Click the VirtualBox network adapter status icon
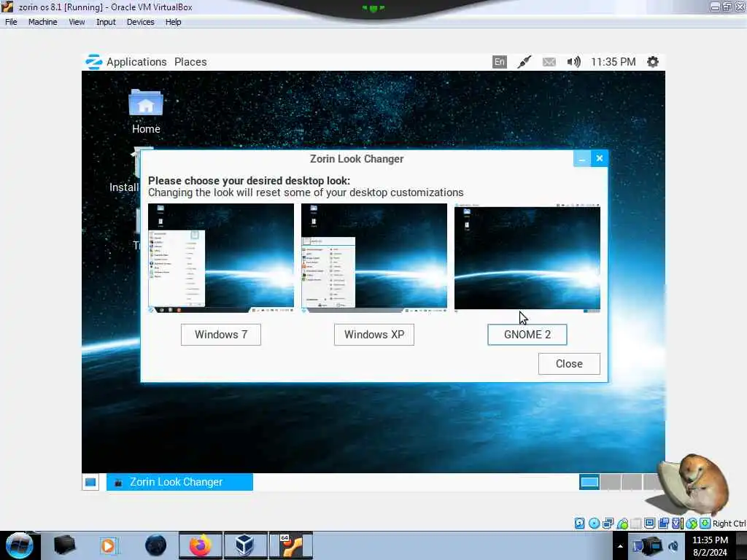The image size is (747, 560). (x=608, y=524)
